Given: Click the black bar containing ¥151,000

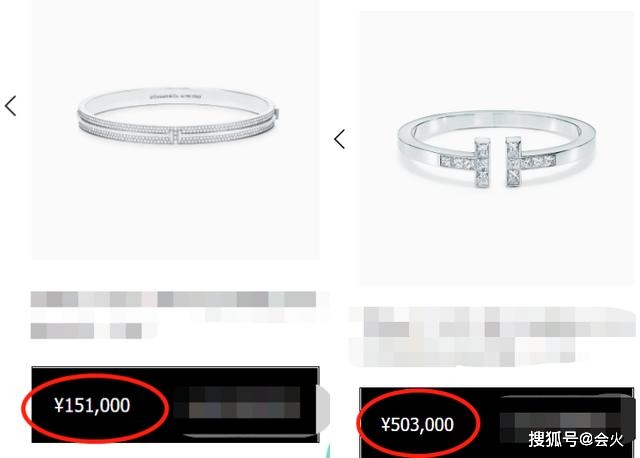Looking at the screenshot, I should (175, 405).
